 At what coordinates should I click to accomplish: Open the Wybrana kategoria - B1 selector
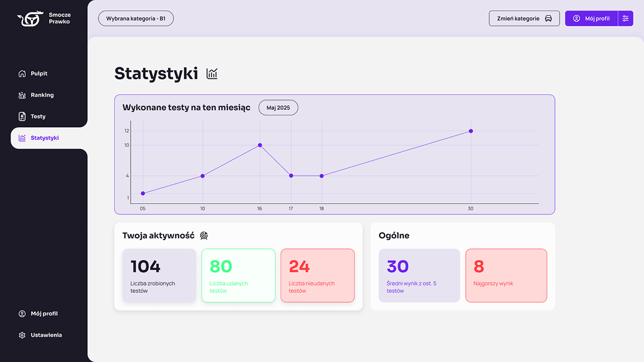coord(136,19)
